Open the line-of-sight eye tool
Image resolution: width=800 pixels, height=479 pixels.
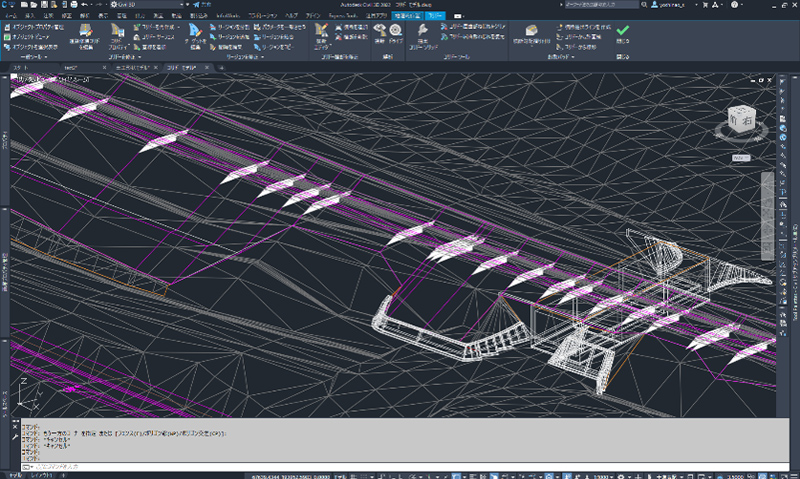[379, 33]
